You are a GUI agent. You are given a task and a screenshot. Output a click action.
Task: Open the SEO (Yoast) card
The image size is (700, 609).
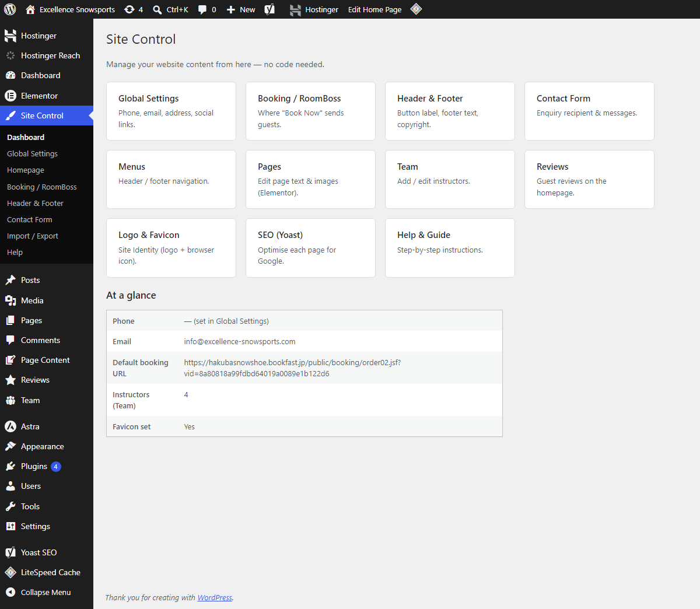pyautogui.click(x=310, y=248)
